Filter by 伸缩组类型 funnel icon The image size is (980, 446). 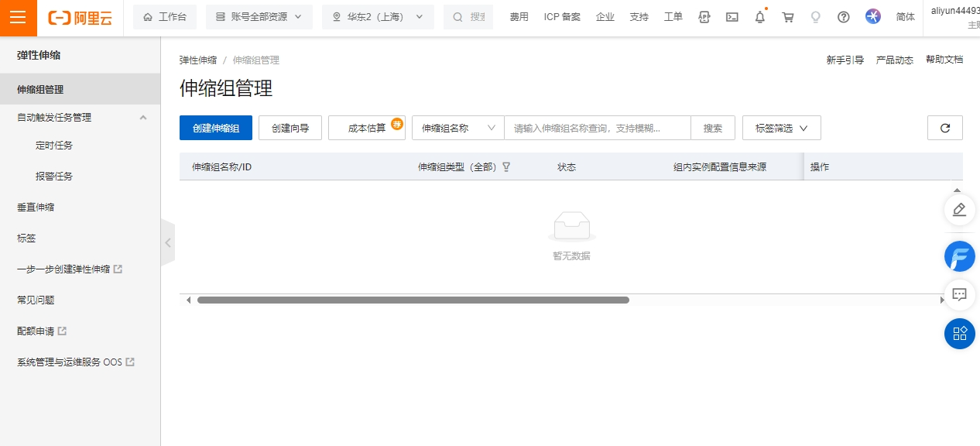point(506,166)
